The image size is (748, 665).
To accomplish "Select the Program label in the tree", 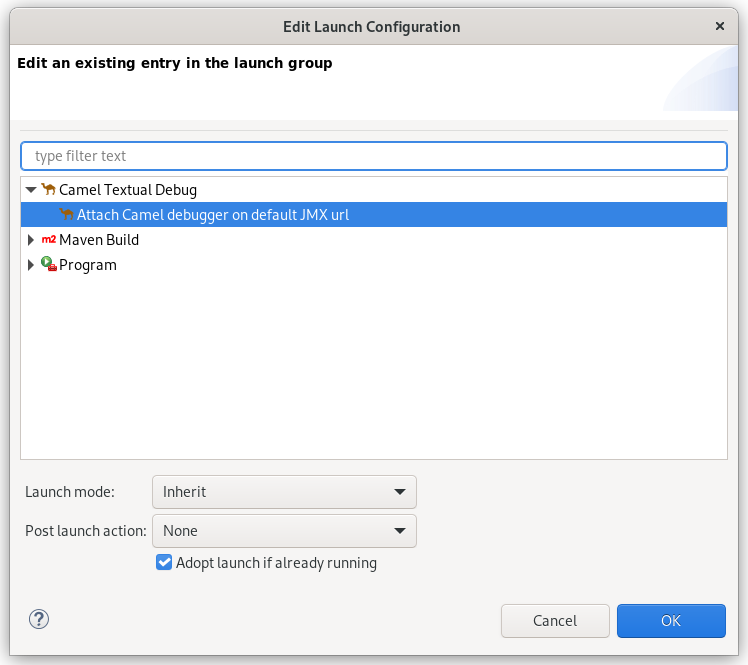I will [88, 265].
